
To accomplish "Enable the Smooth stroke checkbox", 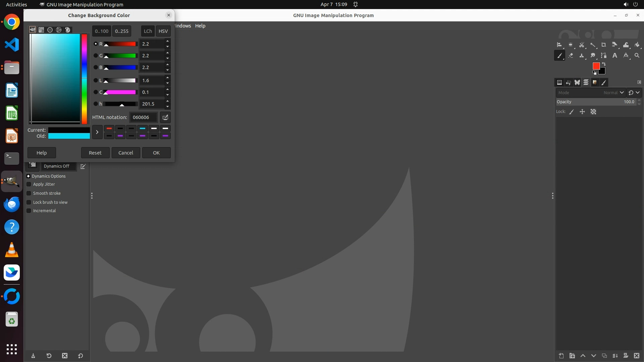I will 29,193.
